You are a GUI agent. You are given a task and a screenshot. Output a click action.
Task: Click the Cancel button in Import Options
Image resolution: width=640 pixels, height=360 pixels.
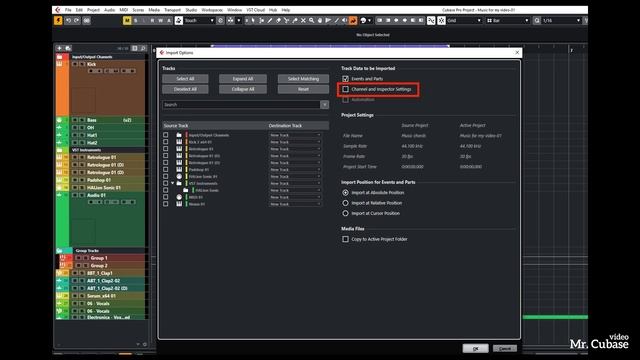505,349
